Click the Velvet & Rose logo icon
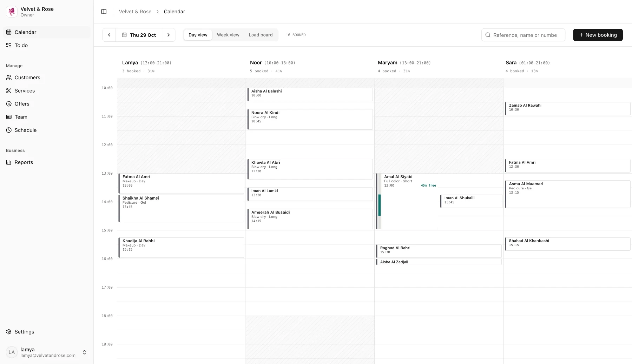The height and width of the screenshot is (364, 632). [x=12, y=12]
